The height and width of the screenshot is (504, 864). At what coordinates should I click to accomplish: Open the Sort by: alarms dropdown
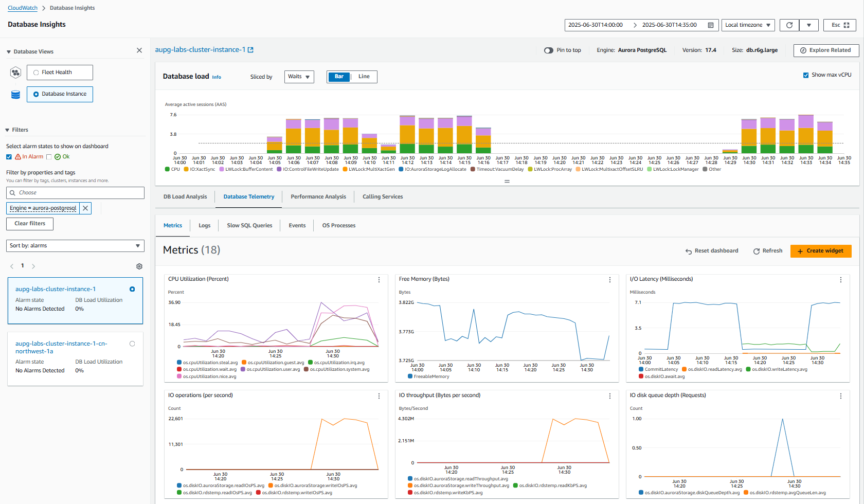pos(75,246)
